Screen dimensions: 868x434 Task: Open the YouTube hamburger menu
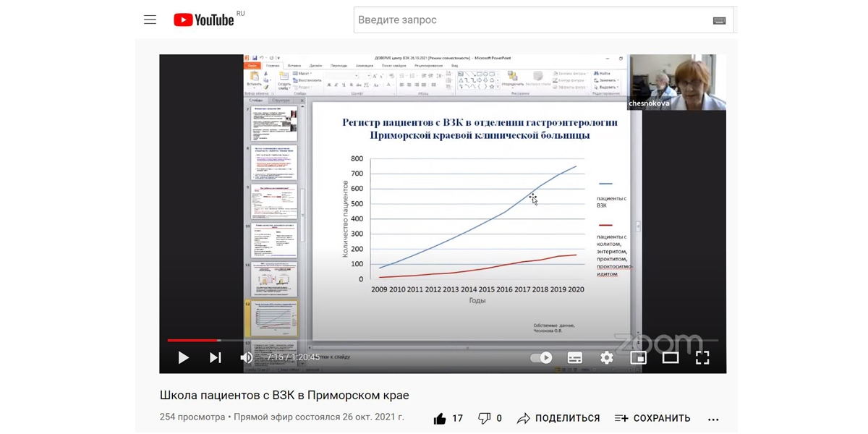[x=150, y=20]
